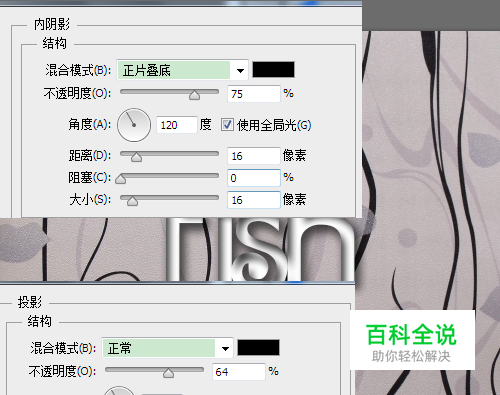Click Drop Shadow opacity field showing 64
The width and height of the screenshot is (500, 395).
[x=239, y=372]
